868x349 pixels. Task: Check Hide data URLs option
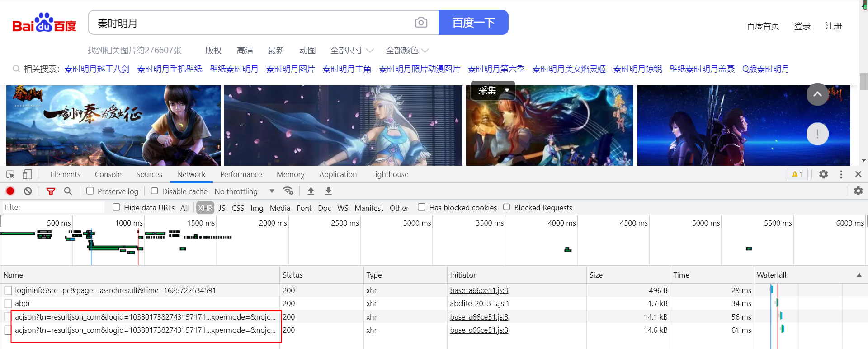pyautogui.click(x=117, y=207)
